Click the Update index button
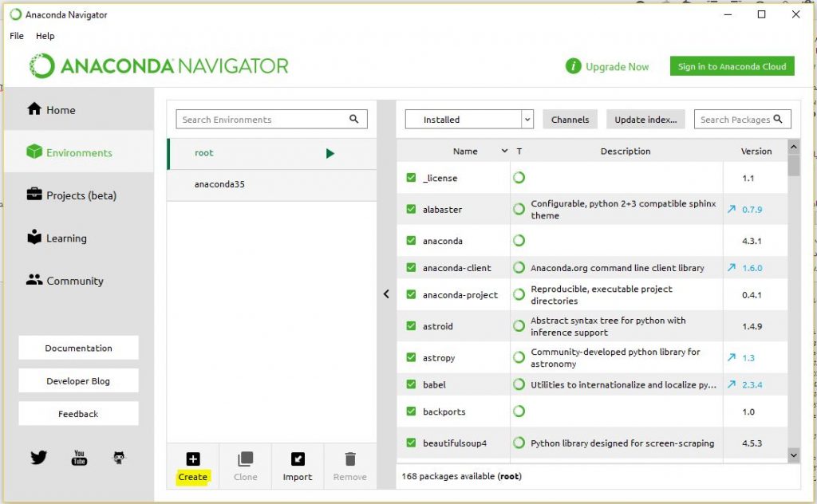Screen dimensions: 817x504 tap(645, 120)
